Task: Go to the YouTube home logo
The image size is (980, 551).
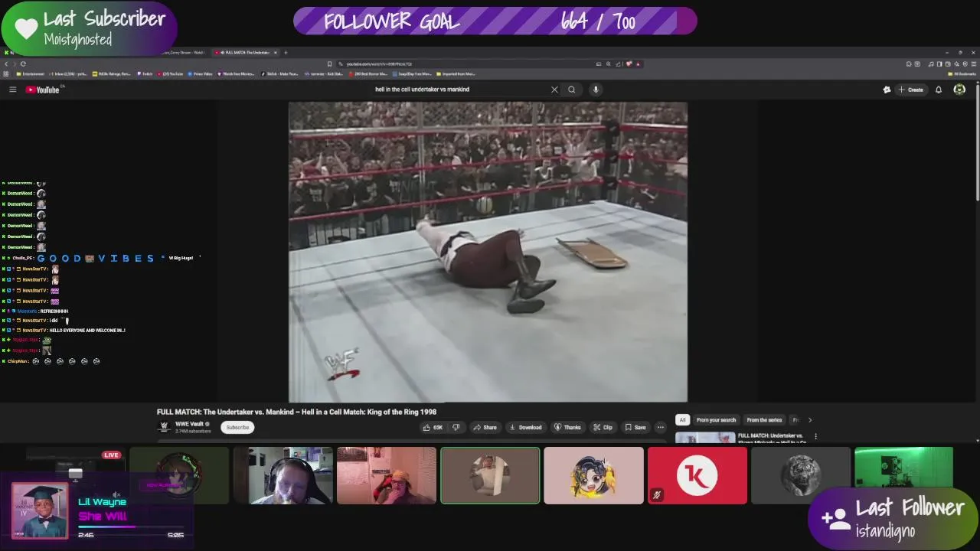Action: tap(43, 90)
